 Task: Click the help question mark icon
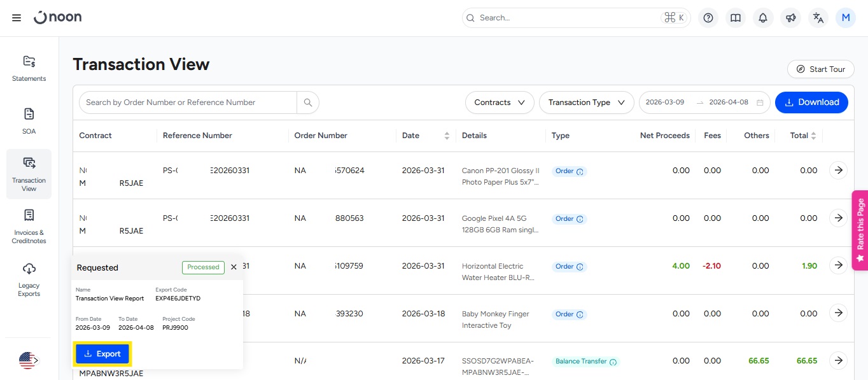[x=708, y=18]
